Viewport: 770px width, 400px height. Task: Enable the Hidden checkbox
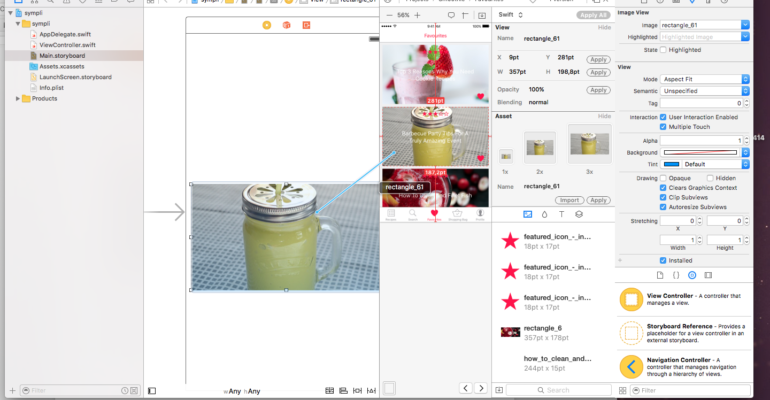[x=710, y=178]
